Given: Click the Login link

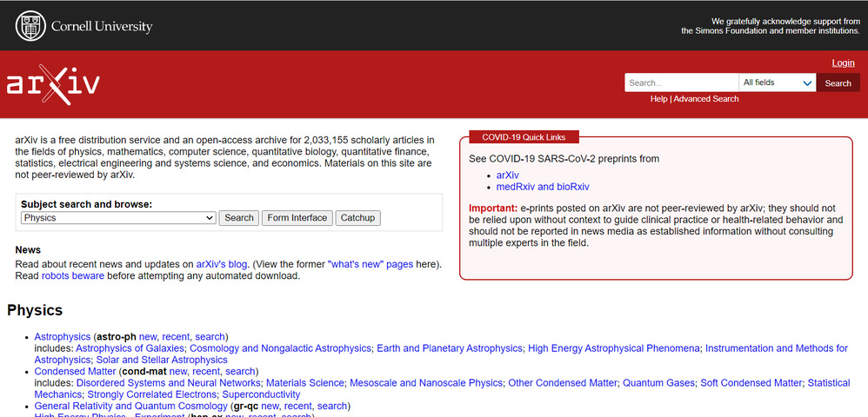Looking at the screenshot, I should [843, 63].
